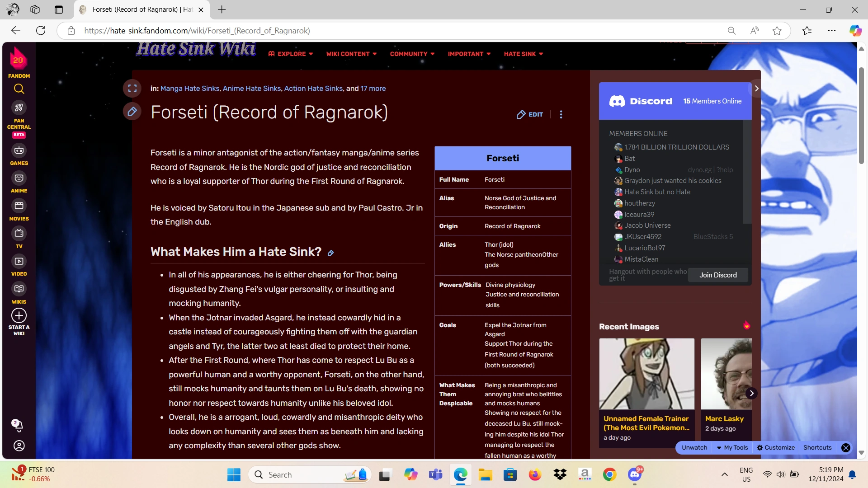Open Manga Hate Sinks category link
Image resolution: width=868 pixels, height=488 pixels.
(x=190, y=89)
